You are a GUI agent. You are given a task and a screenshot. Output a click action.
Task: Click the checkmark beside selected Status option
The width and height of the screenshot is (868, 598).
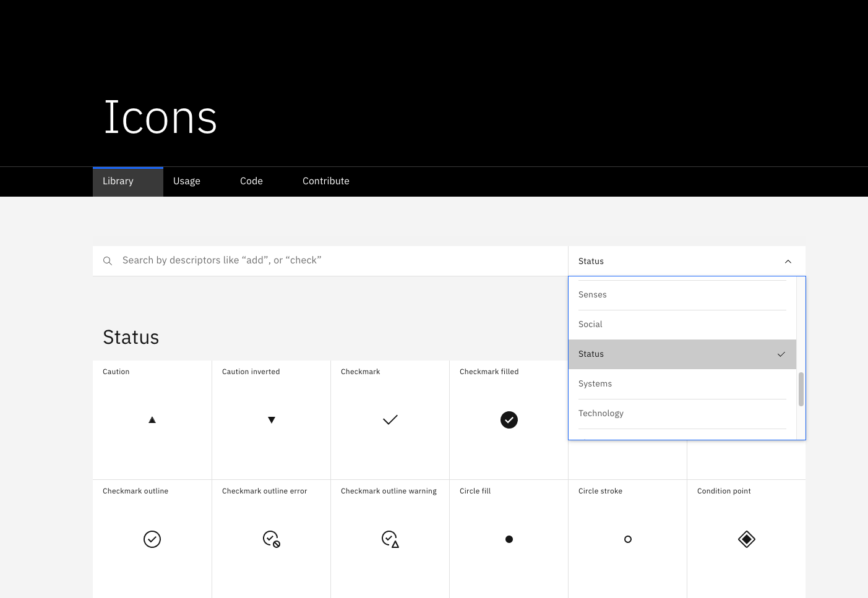[781, 354]
